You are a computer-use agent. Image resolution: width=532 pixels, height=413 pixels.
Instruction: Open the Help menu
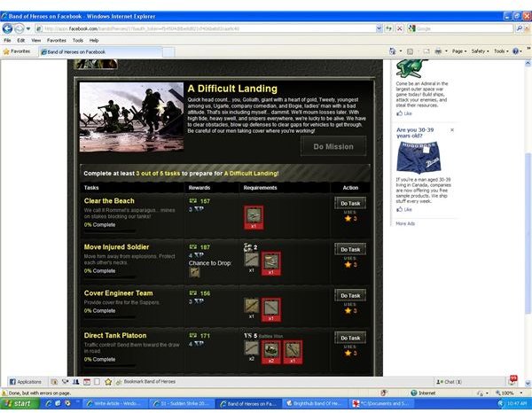click(94, 41)
